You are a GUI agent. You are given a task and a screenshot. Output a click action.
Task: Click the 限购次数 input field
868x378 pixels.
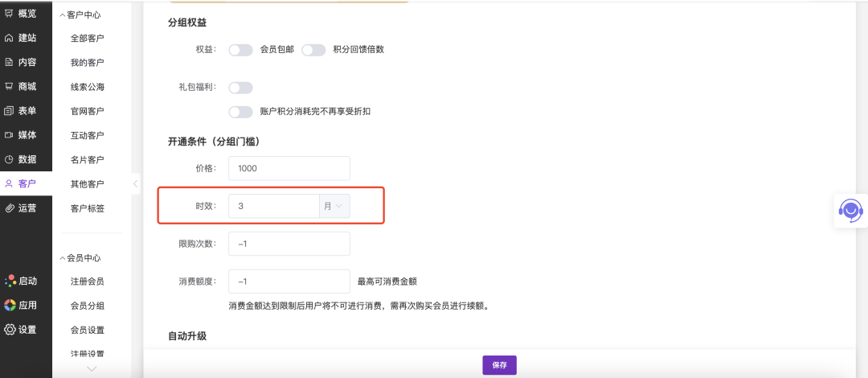289,244
